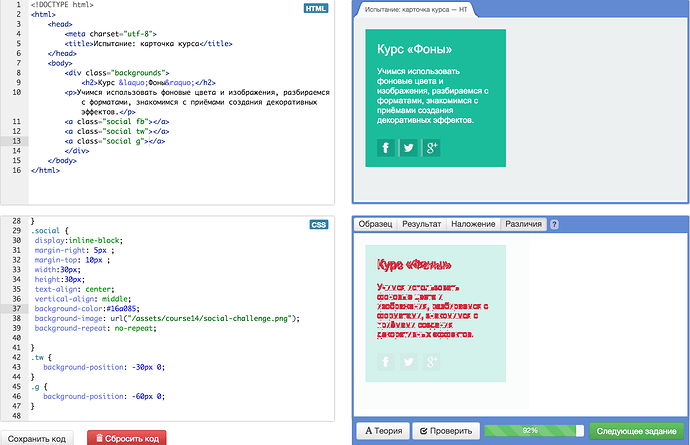The height and width of the screenshot is (445, 690).
Task: Click the background-image url CSS line
Action: [167, 318]
